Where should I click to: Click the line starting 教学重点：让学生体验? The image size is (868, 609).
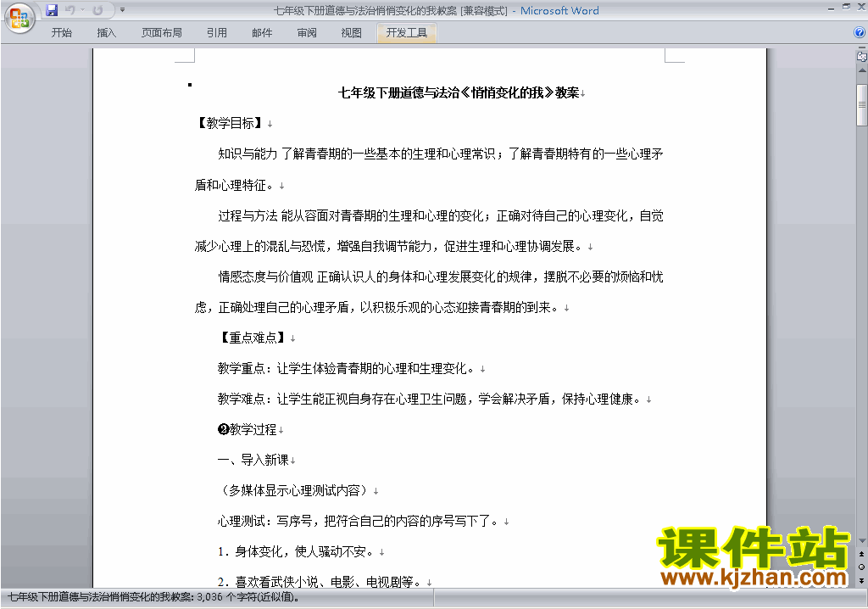pyautogui.click(x=347, y=368)
